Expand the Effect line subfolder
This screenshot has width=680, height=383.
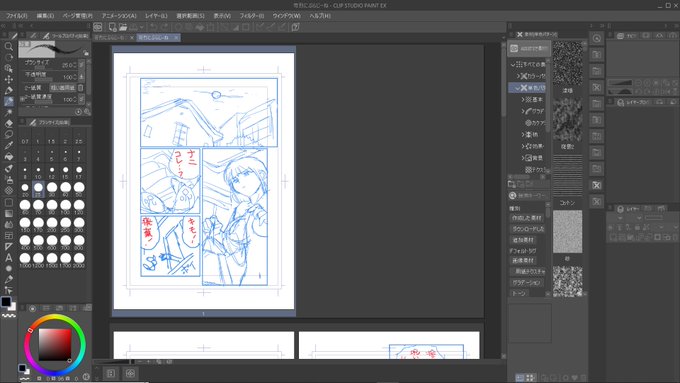tap(523, 146)
